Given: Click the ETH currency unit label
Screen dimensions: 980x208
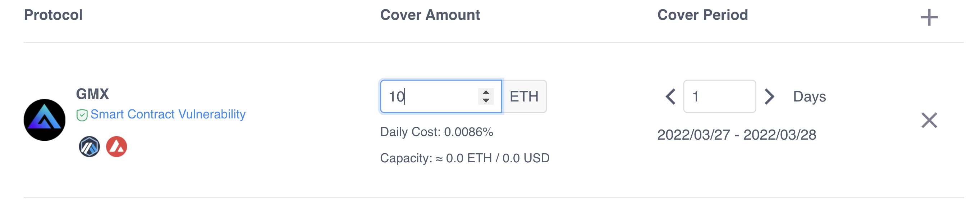Looking at the screenshot, I should (524, 96).
